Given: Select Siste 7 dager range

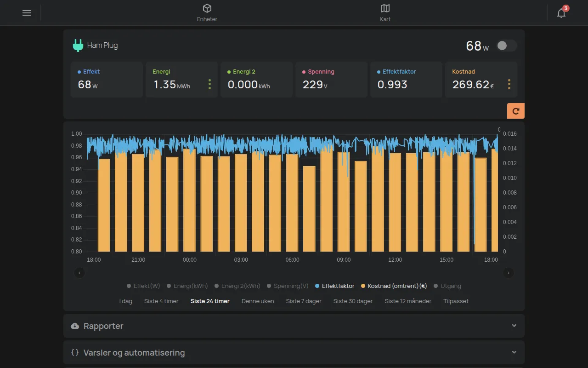Looking at the screenshot, I should coord(304,301).
